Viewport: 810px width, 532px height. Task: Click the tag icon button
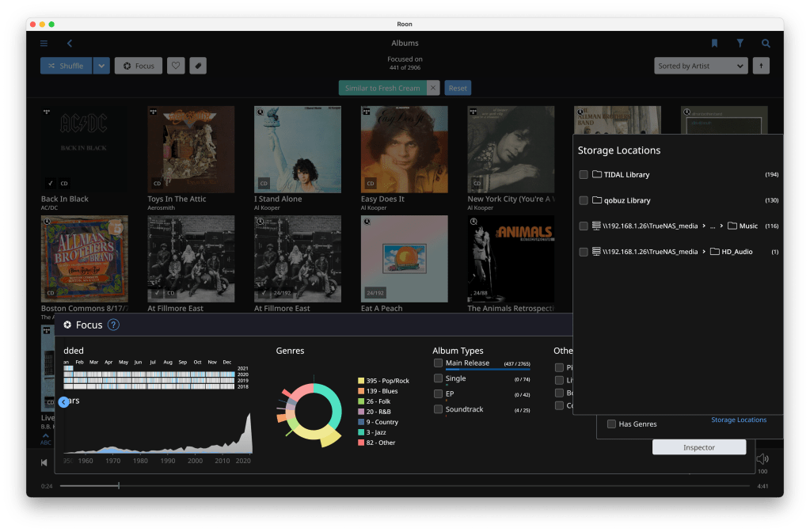198,66
